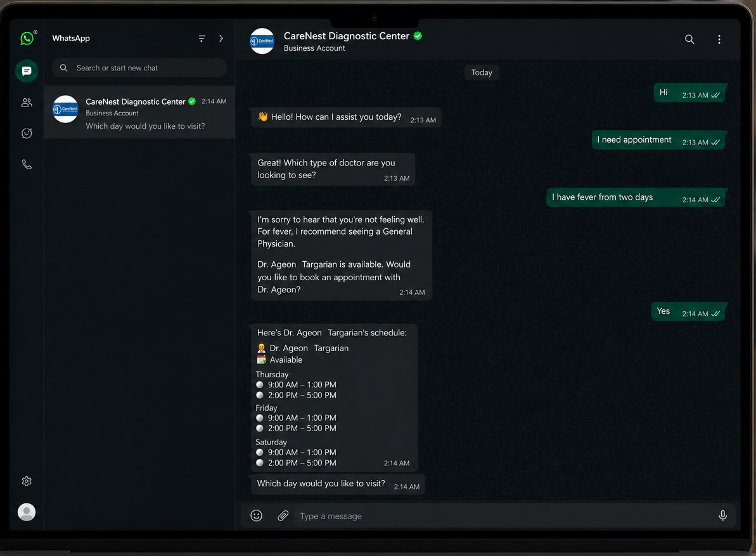The height and width of the screenshot is (556, 756).
Task: Select message 'Hello! How can I assist you today?'
Action: click(346, 118)
